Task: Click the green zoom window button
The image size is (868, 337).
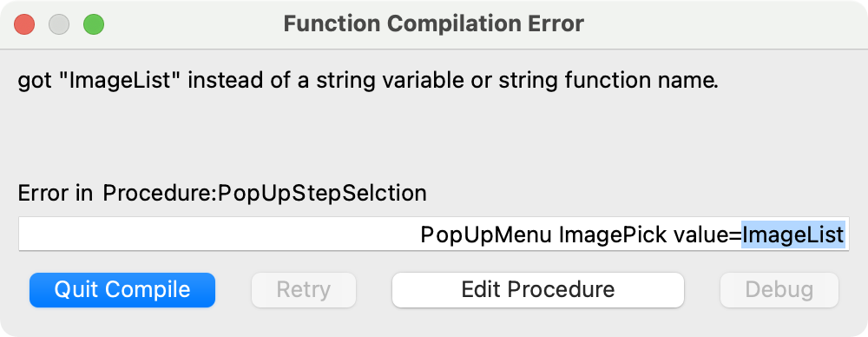Action: 94,24
